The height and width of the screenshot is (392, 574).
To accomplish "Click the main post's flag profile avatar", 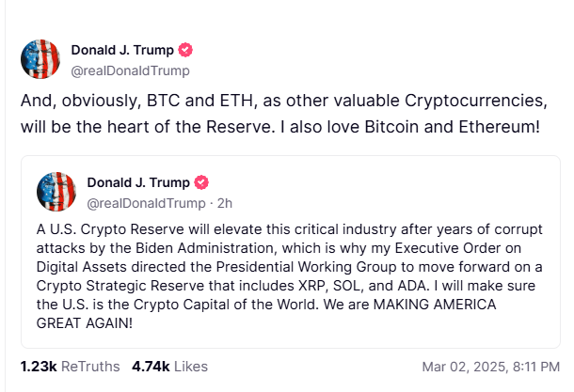I will click(40, 59).
